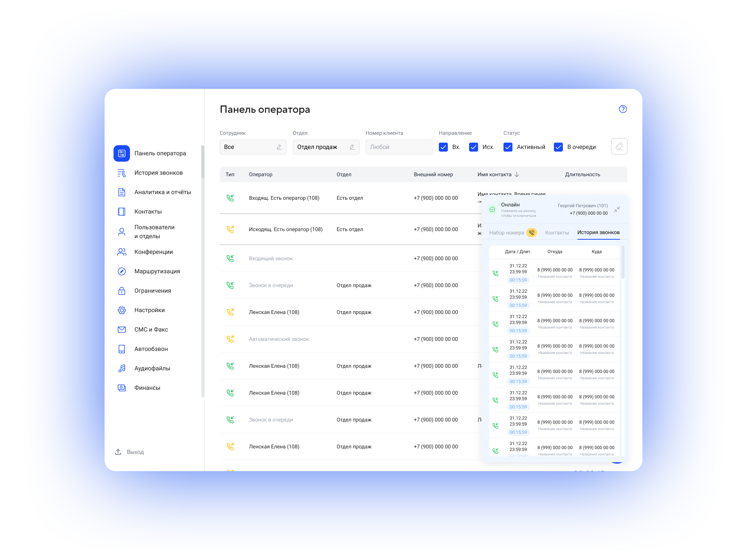Switch to the Набор номера tab
Screen dimensions: 747x560
tap(507, 233)
